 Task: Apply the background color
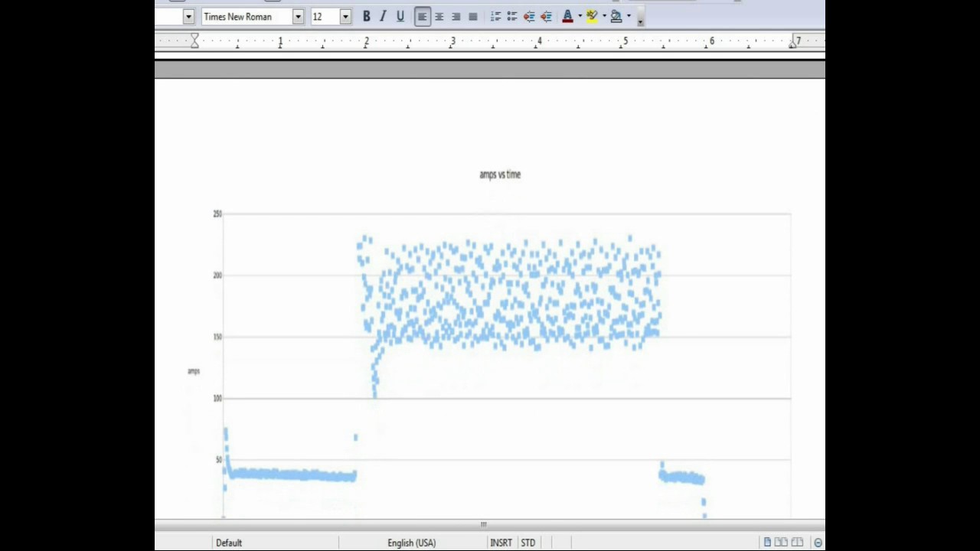[616, 16]
